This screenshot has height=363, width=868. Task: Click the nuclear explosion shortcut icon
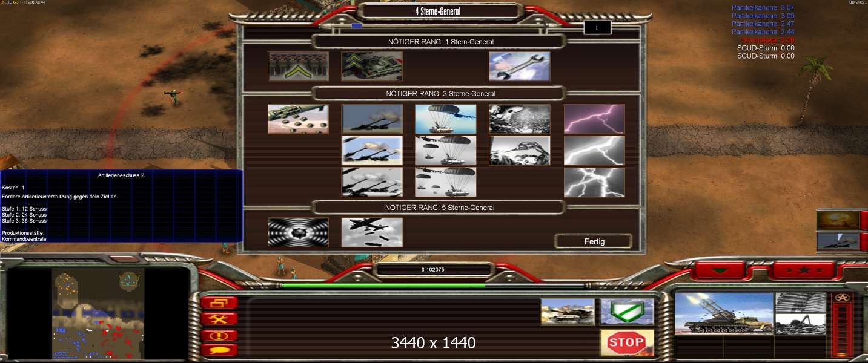coord(838,220)
